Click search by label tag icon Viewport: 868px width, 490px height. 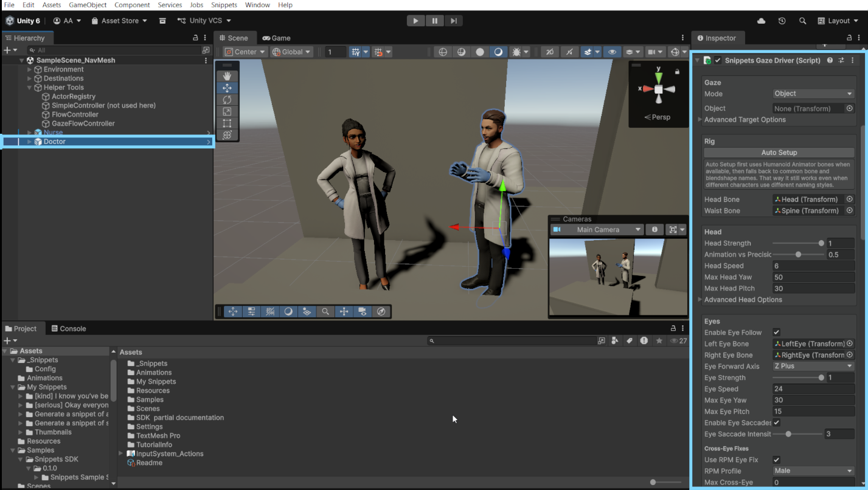point(630,341)
